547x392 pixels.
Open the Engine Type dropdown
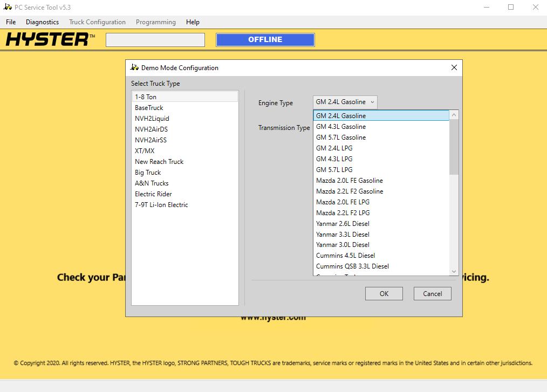(x=345, y=102)
